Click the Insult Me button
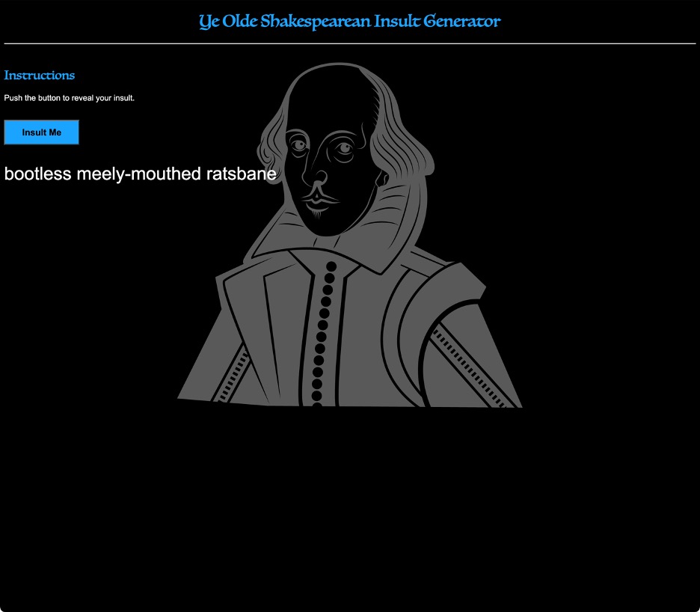 (41, 132)
